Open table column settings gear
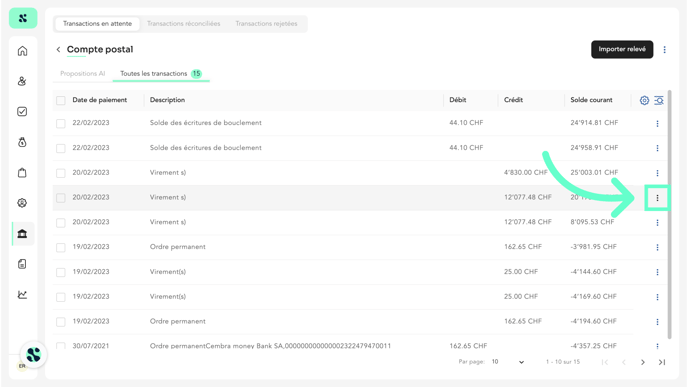This screenshot has height=387, width=688. click(x=644, y=100)
